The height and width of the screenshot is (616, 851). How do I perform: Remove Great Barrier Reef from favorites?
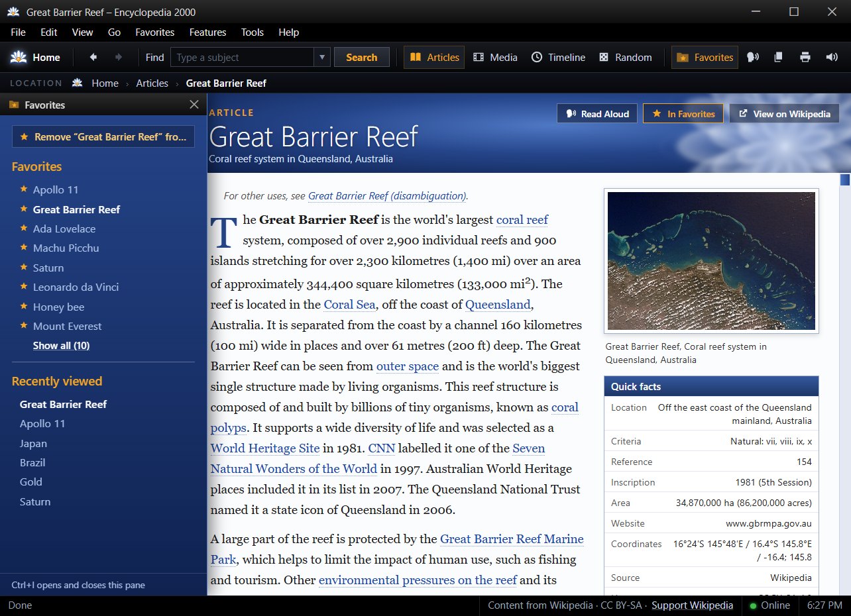pyautogui.click(x=103, y=136)
